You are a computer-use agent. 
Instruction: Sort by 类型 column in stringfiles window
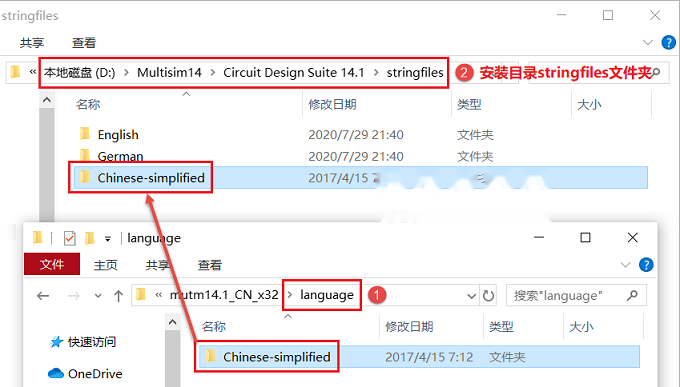(x=469, y=105)
